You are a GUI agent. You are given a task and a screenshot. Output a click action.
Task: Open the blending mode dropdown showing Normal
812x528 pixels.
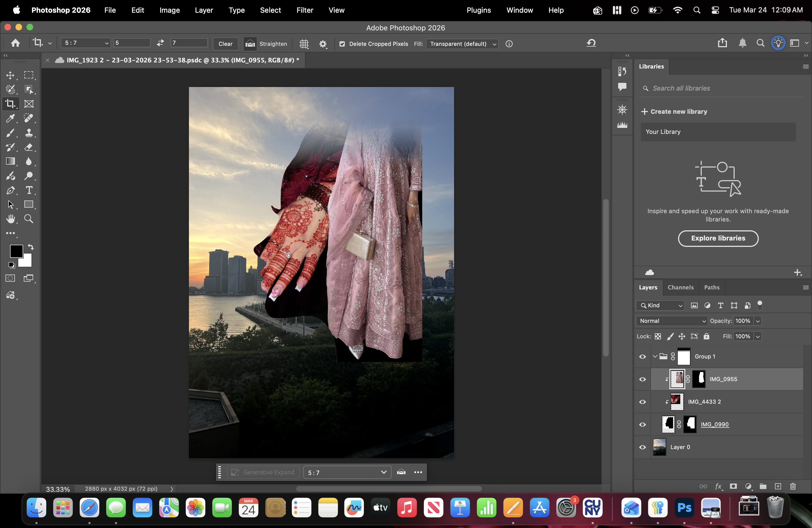[671, 321]
